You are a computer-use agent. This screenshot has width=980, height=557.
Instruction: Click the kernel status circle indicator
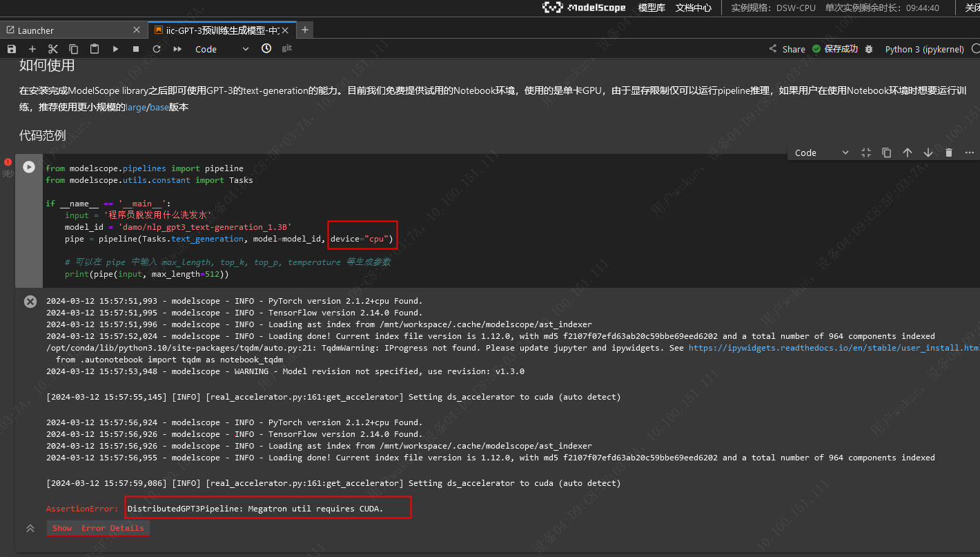976,49
